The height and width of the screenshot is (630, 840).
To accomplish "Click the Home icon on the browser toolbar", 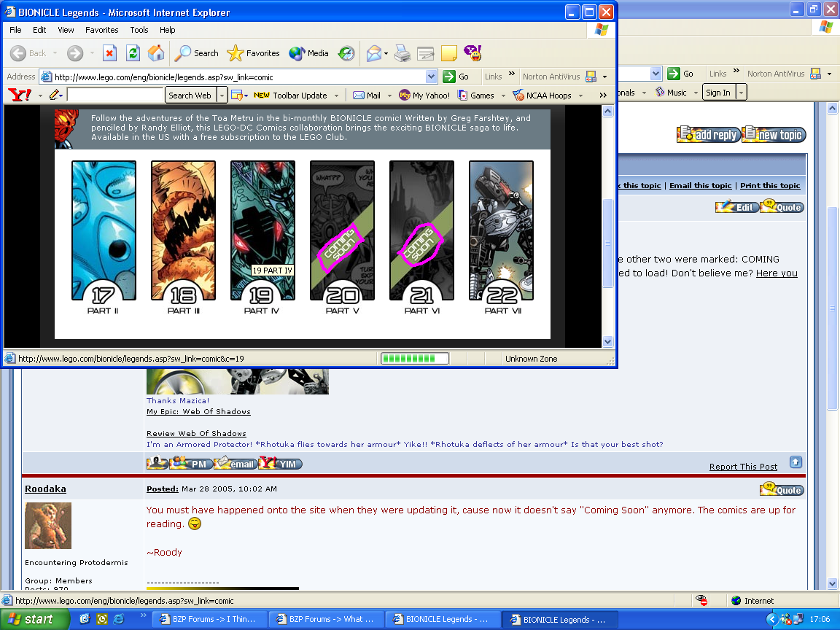I will (155, 53).
